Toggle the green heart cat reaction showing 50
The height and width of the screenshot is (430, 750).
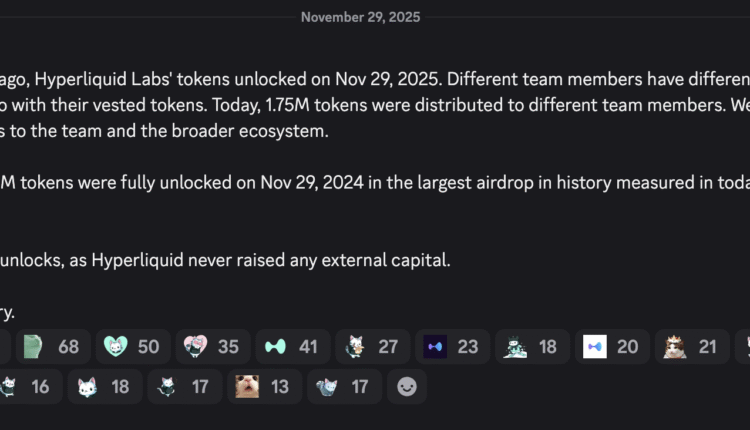tap(133, 347)
